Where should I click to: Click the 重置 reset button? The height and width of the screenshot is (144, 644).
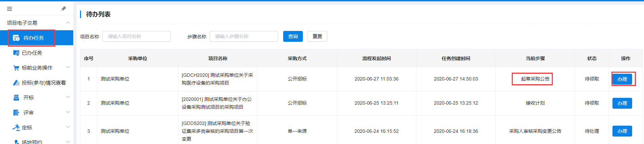coord(317,36)
